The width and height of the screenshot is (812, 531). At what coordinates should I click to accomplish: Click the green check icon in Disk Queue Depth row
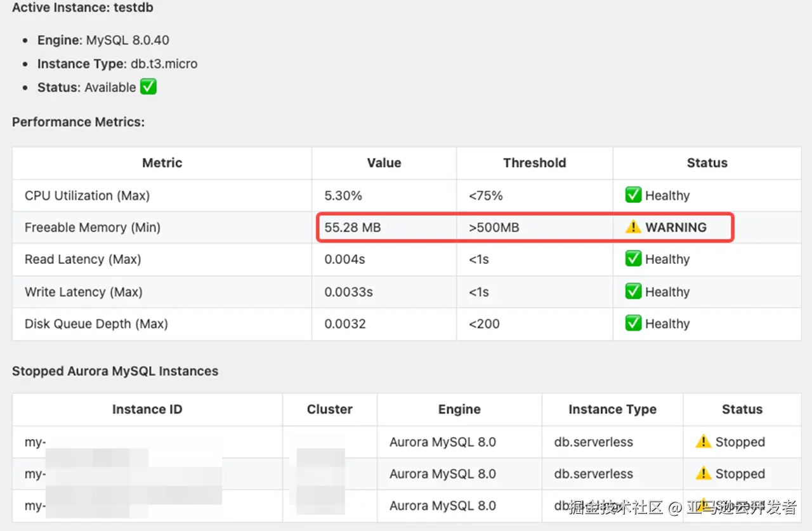point(633,324)
